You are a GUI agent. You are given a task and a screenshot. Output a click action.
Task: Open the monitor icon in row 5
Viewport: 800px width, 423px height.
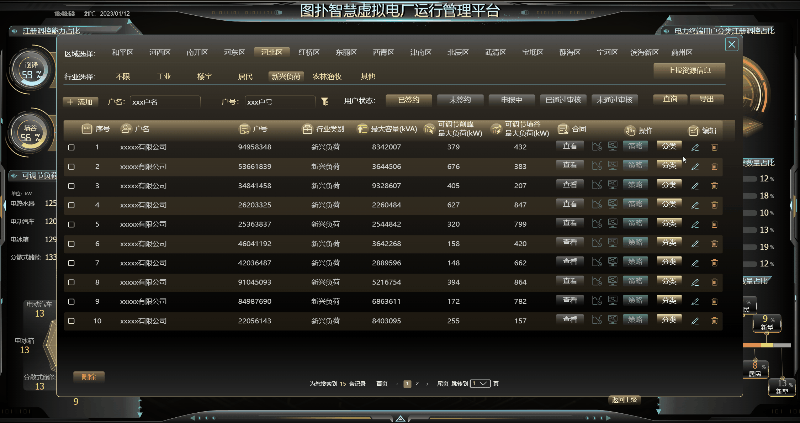click(x=612, y=224)
